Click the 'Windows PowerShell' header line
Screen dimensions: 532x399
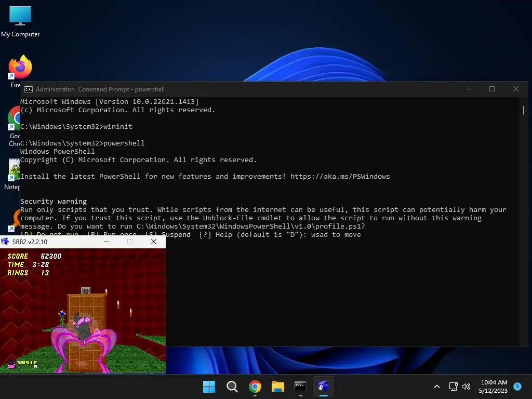[x=57, y=151]
